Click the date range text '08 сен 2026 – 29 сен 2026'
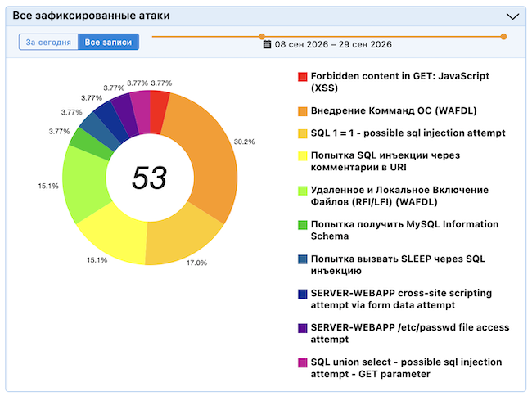The height and width of the screenshot is (396, 532). 333,44
